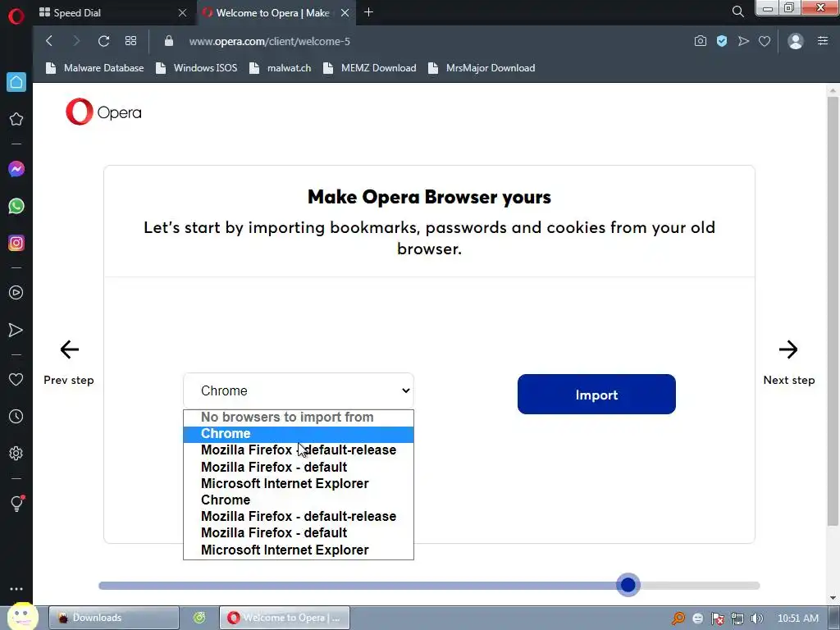Select first Microsoft Internet Explorer option
The width and height of the screenshot is (840, 630).
[299, 484]
